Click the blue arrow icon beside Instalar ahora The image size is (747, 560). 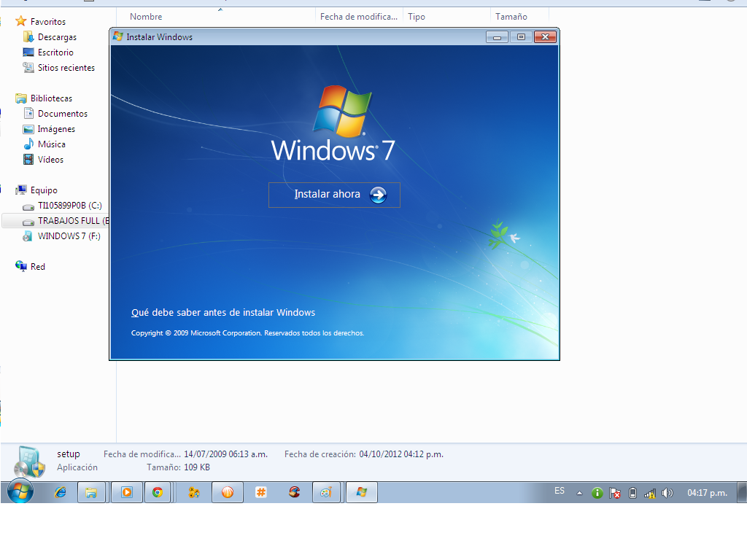coord(379,195)
